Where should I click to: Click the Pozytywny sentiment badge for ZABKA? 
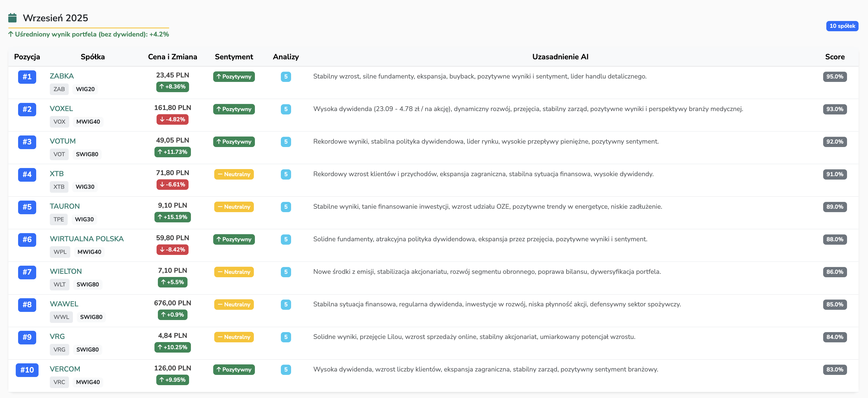point(234,77)
